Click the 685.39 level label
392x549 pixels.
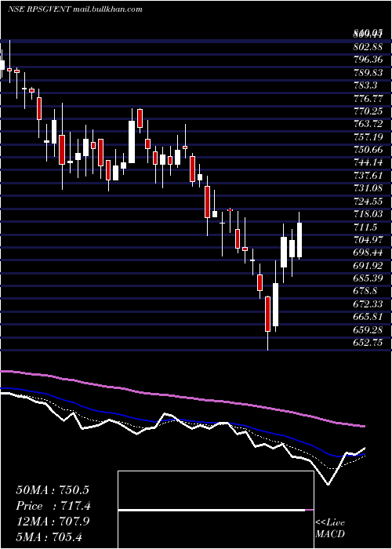pos(368,278)
